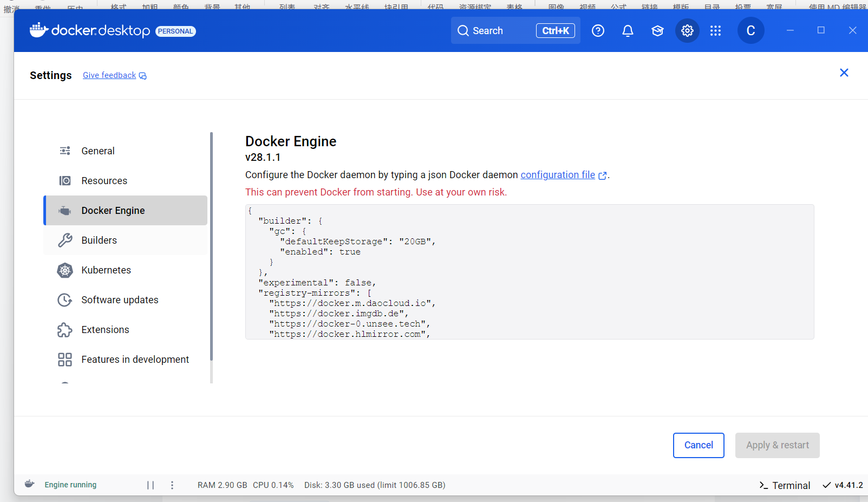The height and width of the screenshot is (502, 868).
Task: Click the sidebar scrollbar
Action: (x=211, y=246)
